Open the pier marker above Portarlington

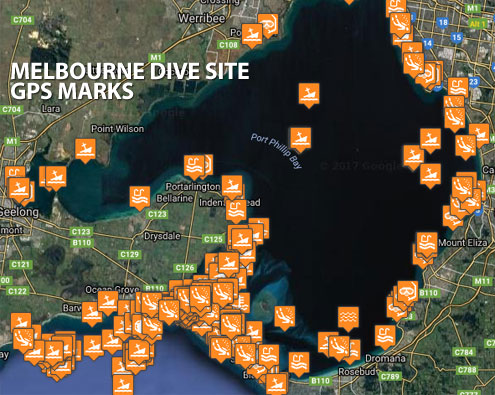pos(194,166)
